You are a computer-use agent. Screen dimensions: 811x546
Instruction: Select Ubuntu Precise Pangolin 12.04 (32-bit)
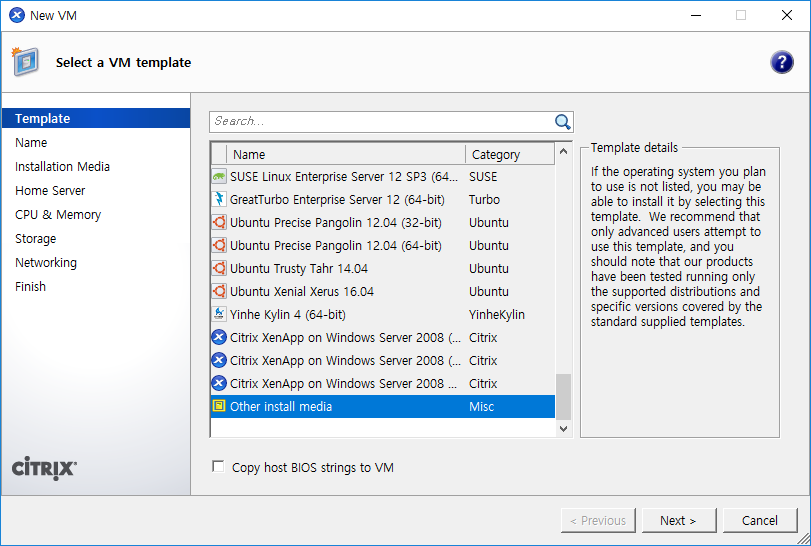383,223
